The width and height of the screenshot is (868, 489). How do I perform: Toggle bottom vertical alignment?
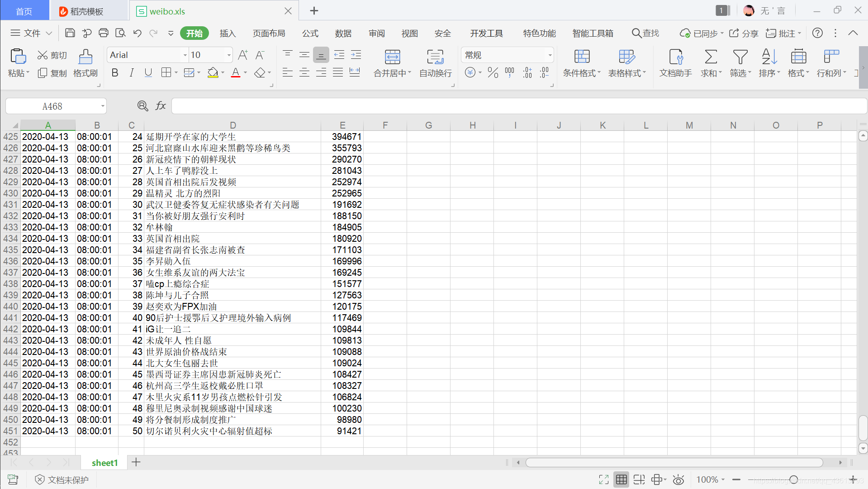pyautogui.click(x=321, y=55)
